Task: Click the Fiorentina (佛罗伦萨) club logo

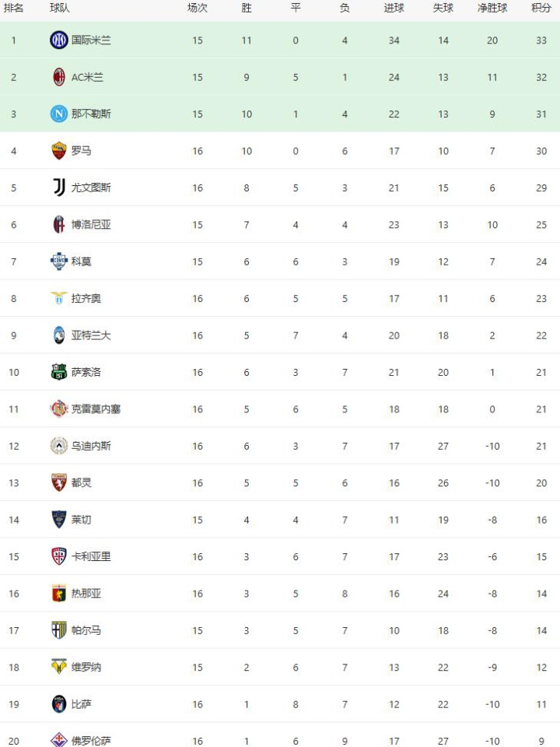Action: coord(59,740)
